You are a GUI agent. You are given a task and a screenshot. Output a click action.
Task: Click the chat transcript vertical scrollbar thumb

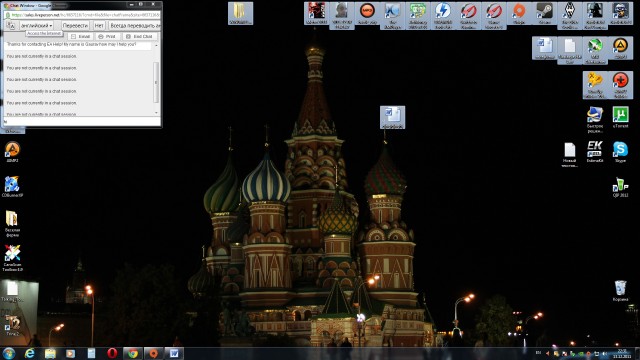156,82
